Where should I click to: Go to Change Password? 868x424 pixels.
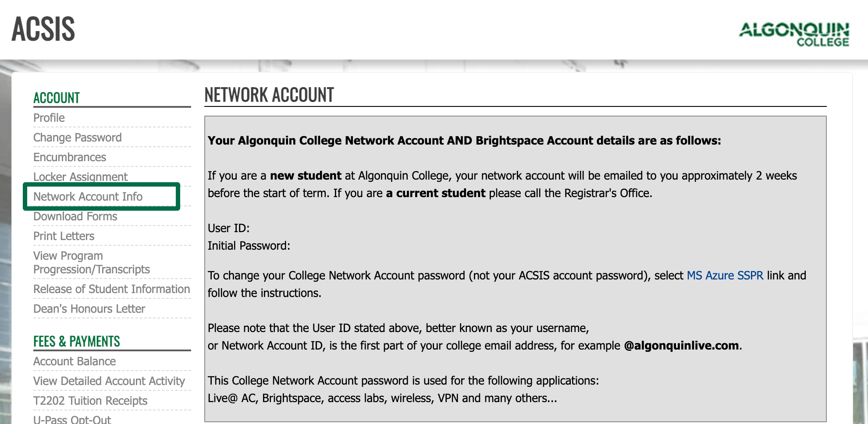click(78, 138)
